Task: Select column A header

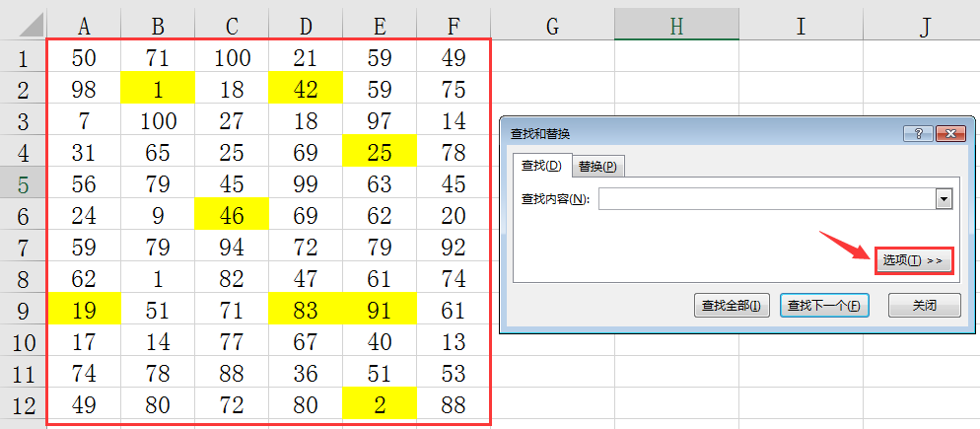Action: pos(84,26)
